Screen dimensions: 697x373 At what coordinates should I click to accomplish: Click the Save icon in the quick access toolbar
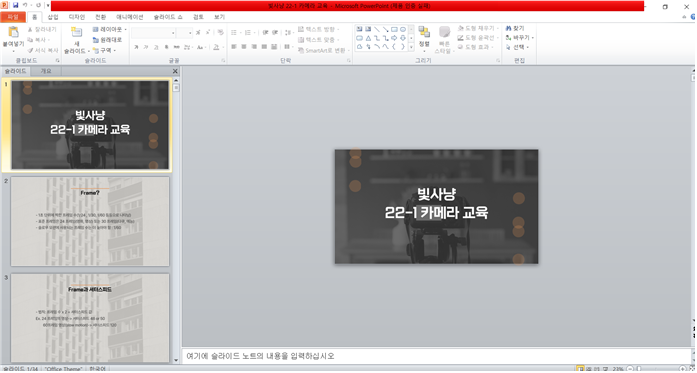pyautogui.click(x=16, y=5)
